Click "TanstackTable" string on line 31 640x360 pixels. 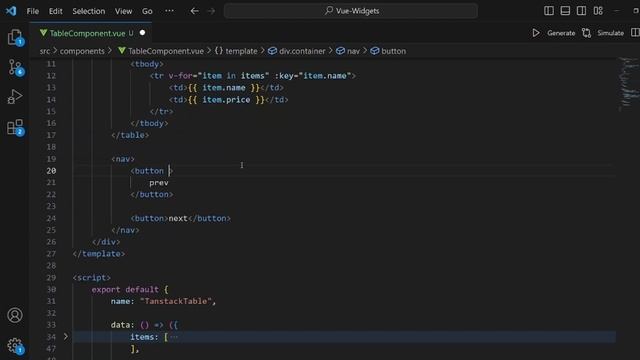(176, 301)
